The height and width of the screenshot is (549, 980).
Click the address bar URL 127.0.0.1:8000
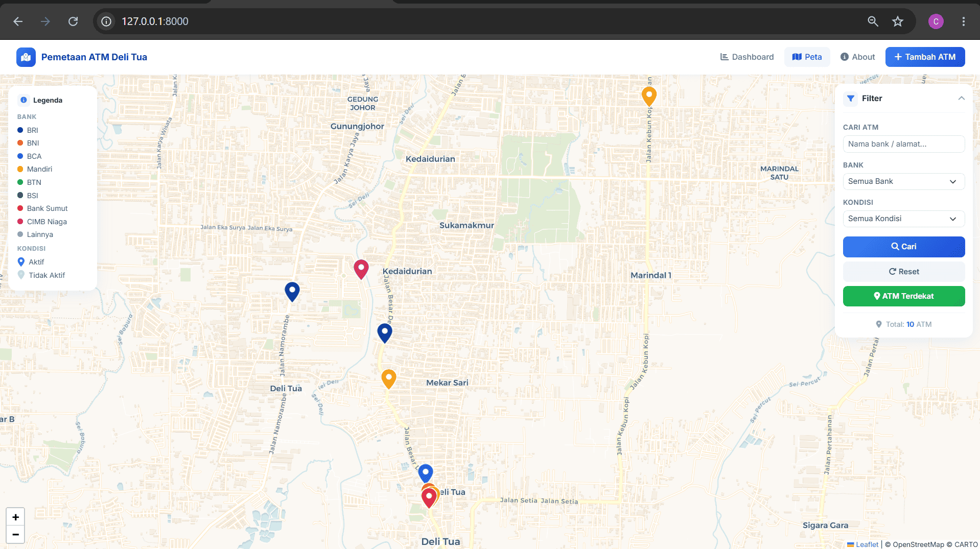[155, 21]
